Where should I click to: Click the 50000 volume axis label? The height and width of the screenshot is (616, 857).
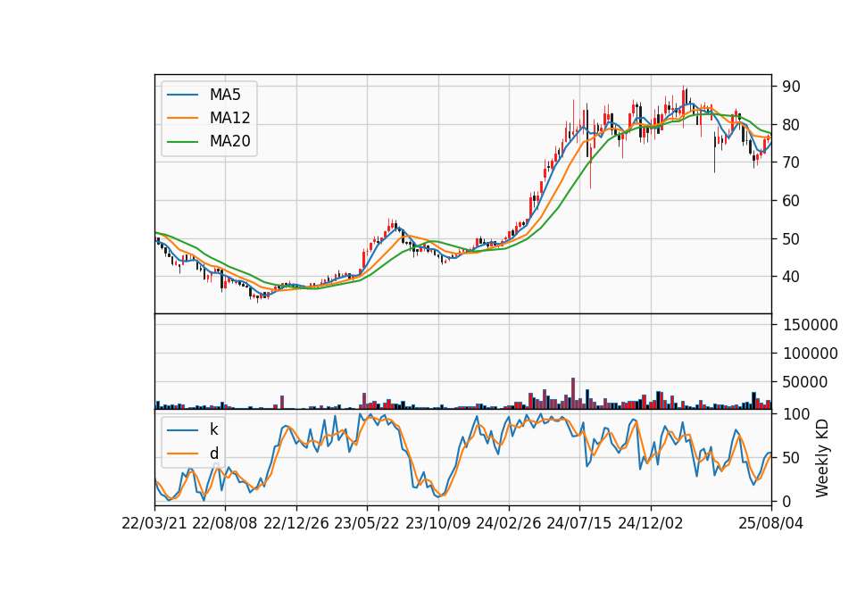tap(805, 382)
